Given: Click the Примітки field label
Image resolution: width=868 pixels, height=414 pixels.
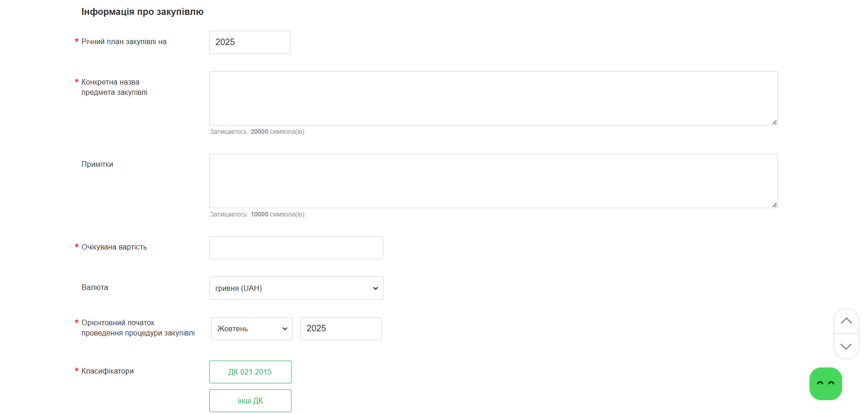Looking at the screenshot, I should 97,164.
